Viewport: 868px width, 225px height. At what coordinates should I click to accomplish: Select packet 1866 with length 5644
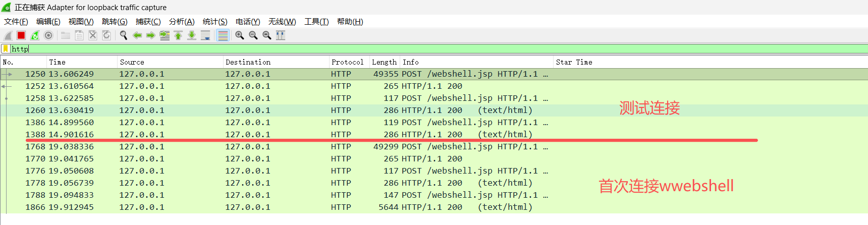[x=303, y=207]
